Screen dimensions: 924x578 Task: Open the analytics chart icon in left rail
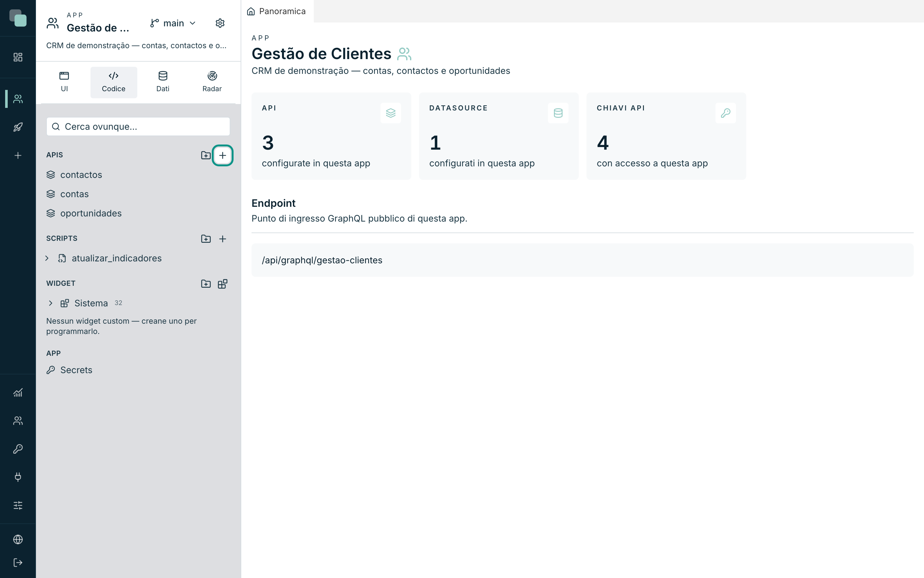[x=18, y=393]
